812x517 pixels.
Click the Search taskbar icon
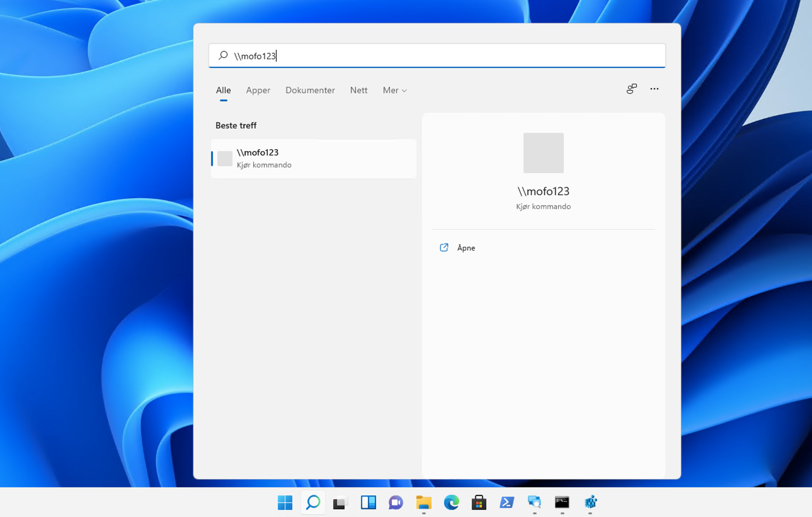coord(313,503)
